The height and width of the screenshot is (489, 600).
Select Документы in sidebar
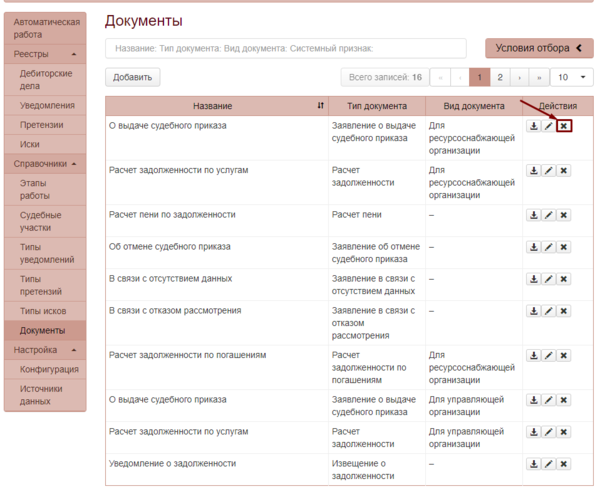click(45, 331)
